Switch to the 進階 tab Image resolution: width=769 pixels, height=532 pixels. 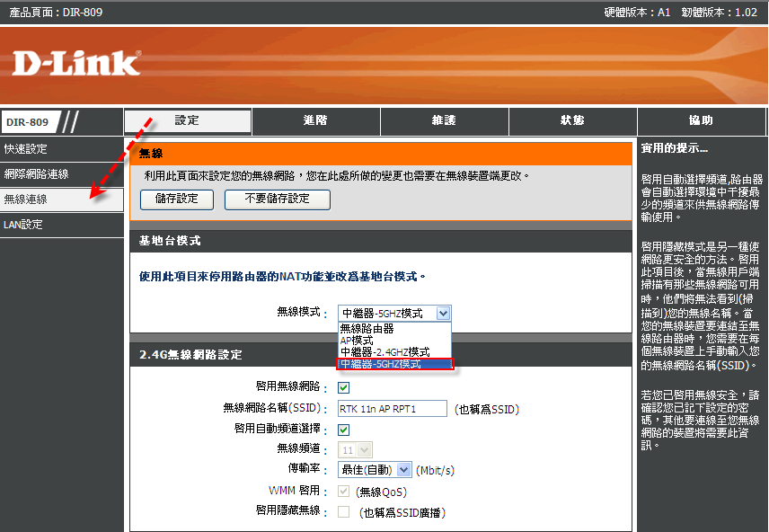pyautogui.click(x=315, y=120)
